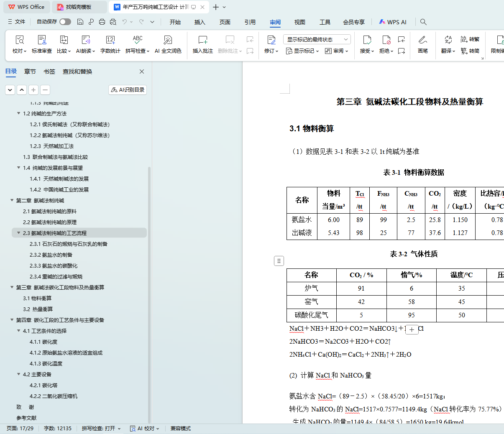Click 页面: 17/29 in status bar

click(20, 429)
